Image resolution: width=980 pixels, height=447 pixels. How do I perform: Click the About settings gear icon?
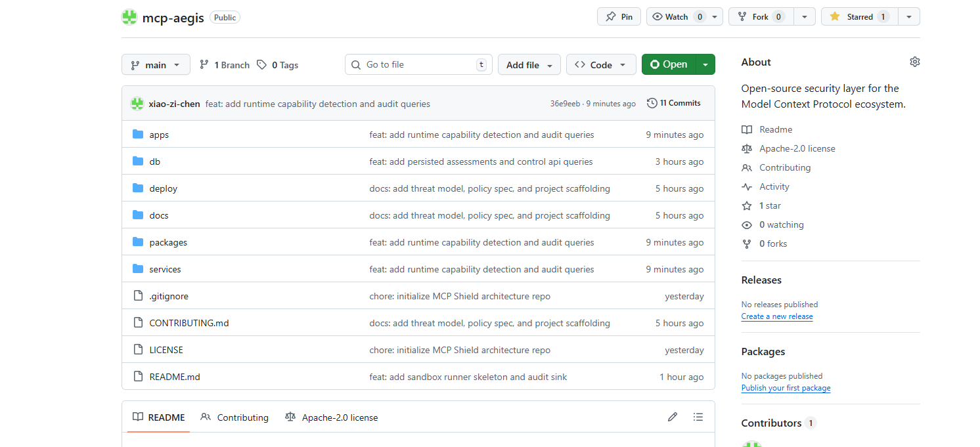(914, 62)
